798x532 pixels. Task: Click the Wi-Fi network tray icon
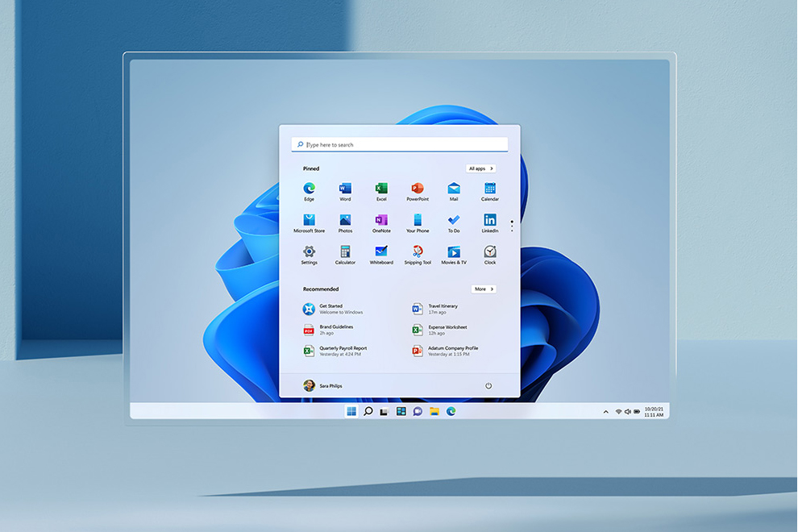click(x=618, y=412)
